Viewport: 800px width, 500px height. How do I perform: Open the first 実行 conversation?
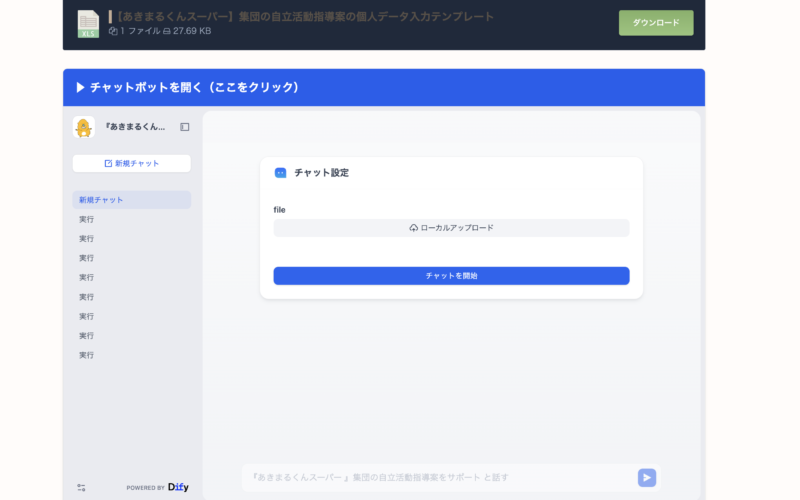coord(87,219)
